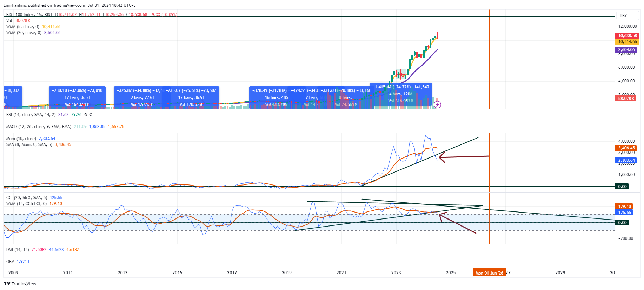Click the orange 129.10 CCI label
The width and height of the screenshot is (644, 290).
tap(624, 207)
